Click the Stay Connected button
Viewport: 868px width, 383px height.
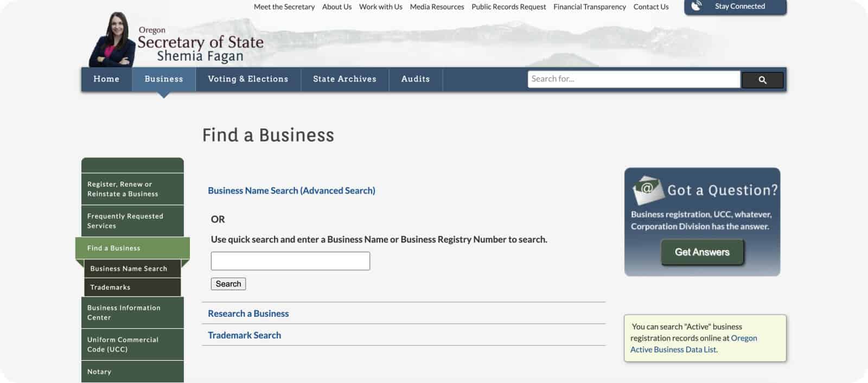click(x=735, y=7)
